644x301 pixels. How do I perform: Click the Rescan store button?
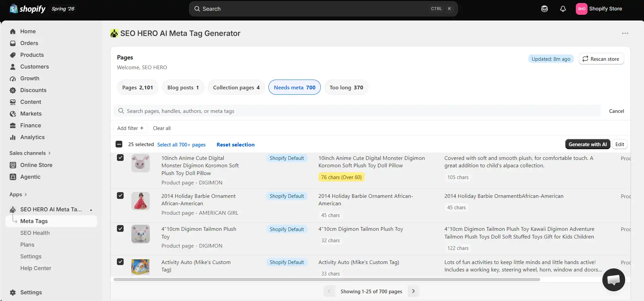pos(601,59)
